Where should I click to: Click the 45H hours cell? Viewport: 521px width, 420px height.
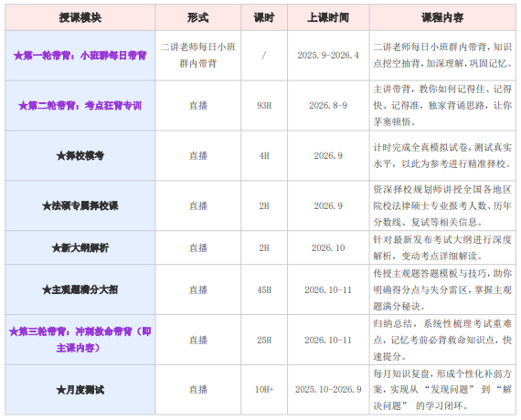(x=264, y=289)
